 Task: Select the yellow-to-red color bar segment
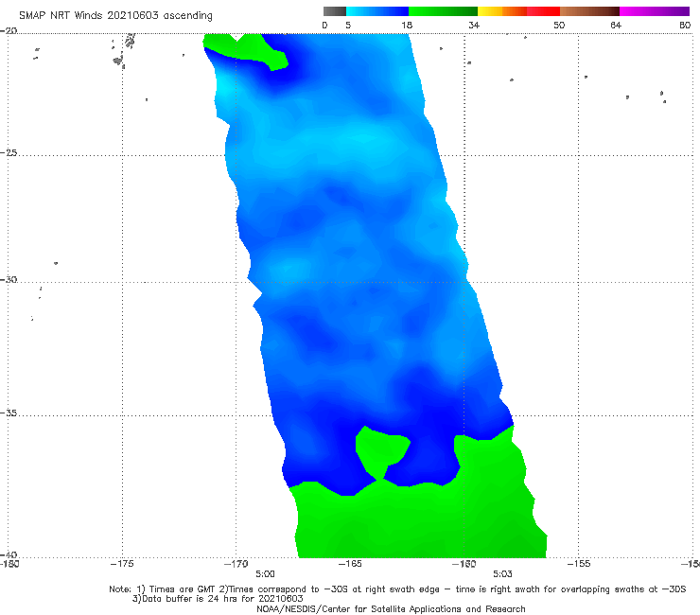coord(518,11)
